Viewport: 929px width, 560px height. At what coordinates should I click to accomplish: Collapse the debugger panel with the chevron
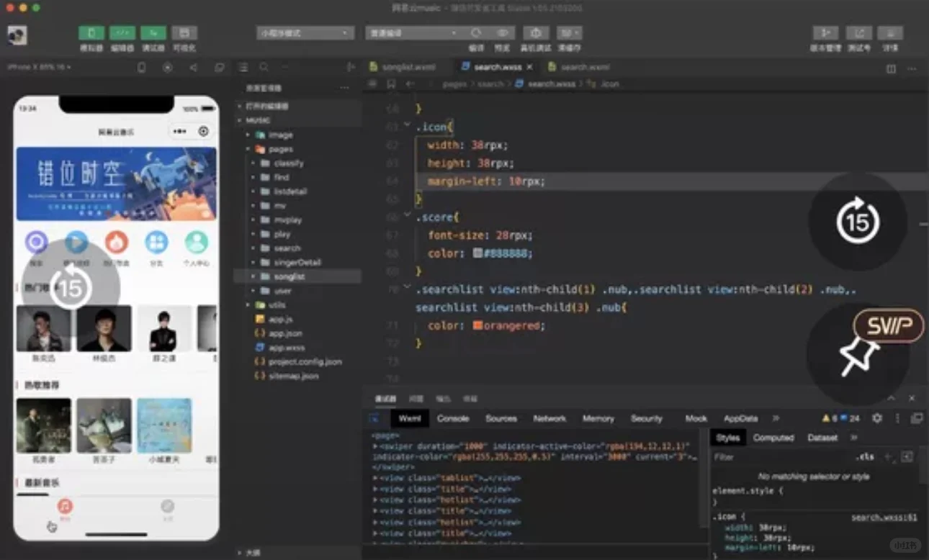[892, 398]
